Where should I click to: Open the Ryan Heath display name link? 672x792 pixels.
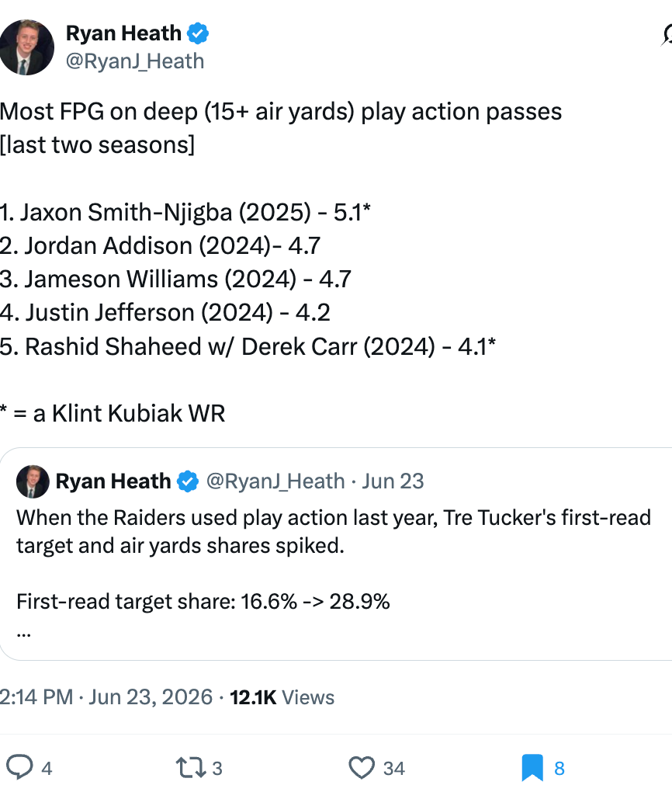coord(123,33)
